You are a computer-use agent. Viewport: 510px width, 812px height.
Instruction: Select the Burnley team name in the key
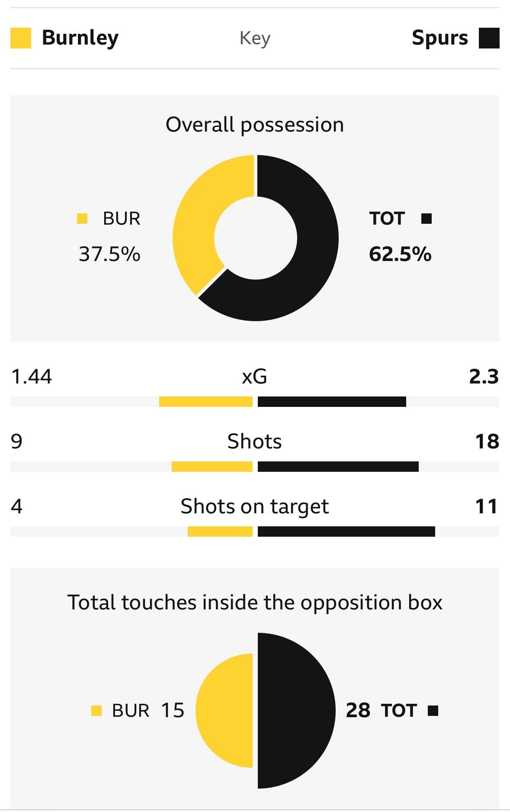click(x=80, y=38)
